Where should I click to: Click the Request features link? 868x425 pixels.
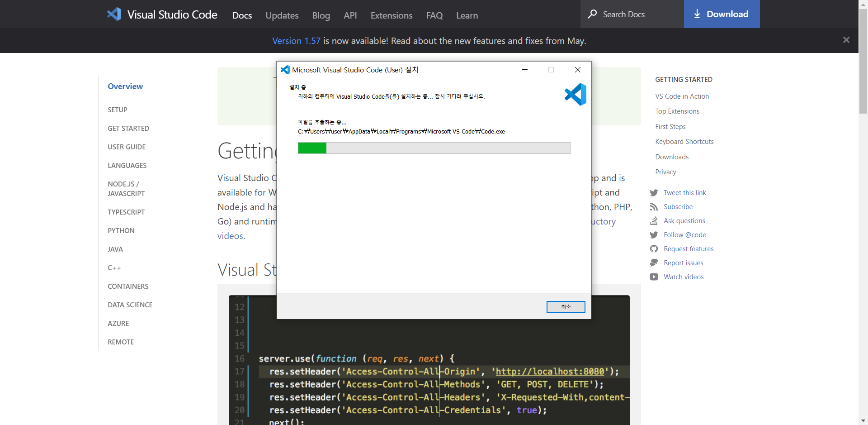tap(689, 249)
